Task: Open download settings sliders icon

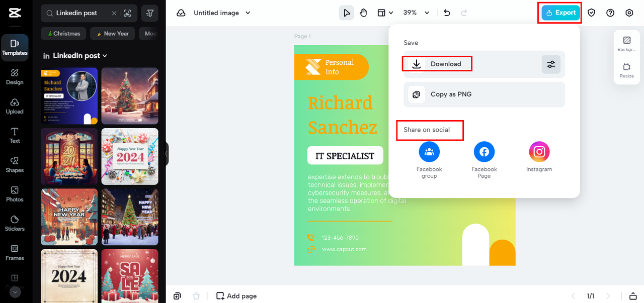Action: 551,64
